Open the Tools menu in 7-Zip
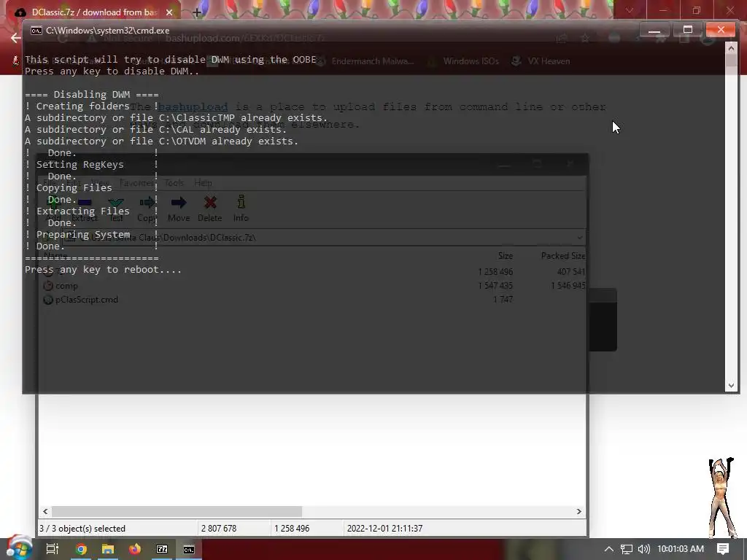Viewport: 747px width, 560px height. click(x=174, y=183)
